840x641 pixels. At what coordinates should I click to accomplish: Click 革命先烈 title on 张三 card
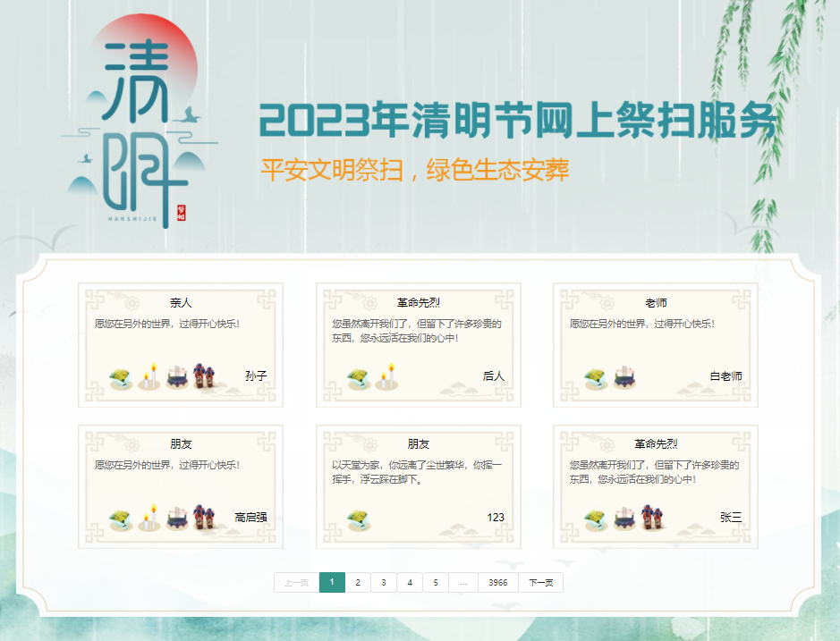click(x=656, y=444)
